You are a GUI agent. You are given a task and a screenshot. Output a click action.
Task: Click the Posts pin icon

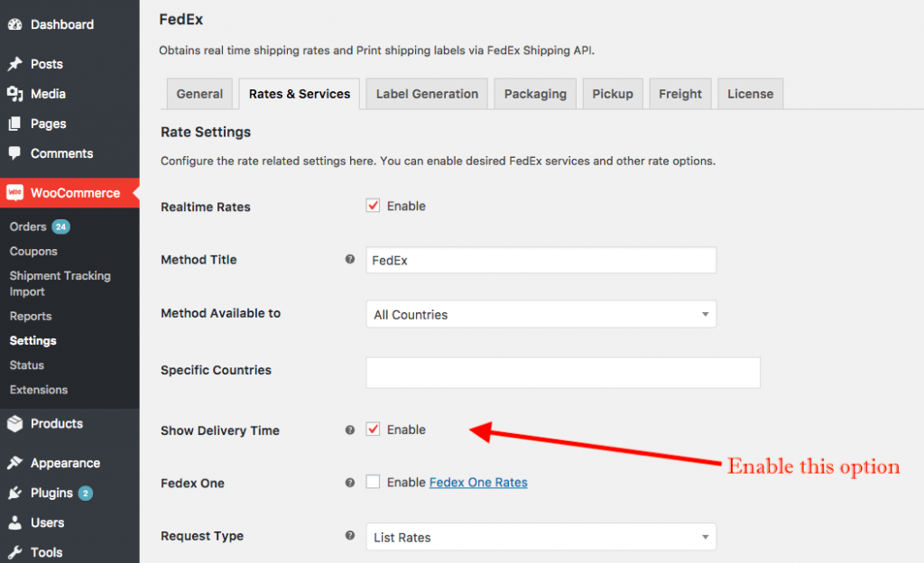pos(14,63)
